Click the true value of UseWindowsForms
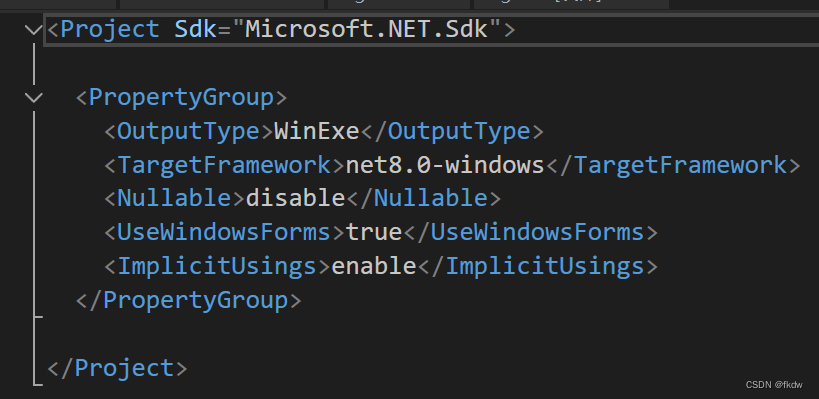 point(374,232)
